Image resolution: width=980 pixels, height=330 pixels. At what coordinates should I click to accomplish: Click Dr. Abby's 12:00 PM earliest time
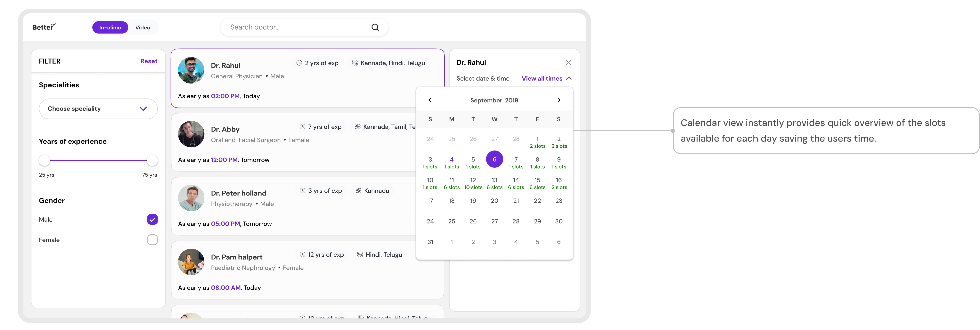pyautogui.click(x=224, y=160)
